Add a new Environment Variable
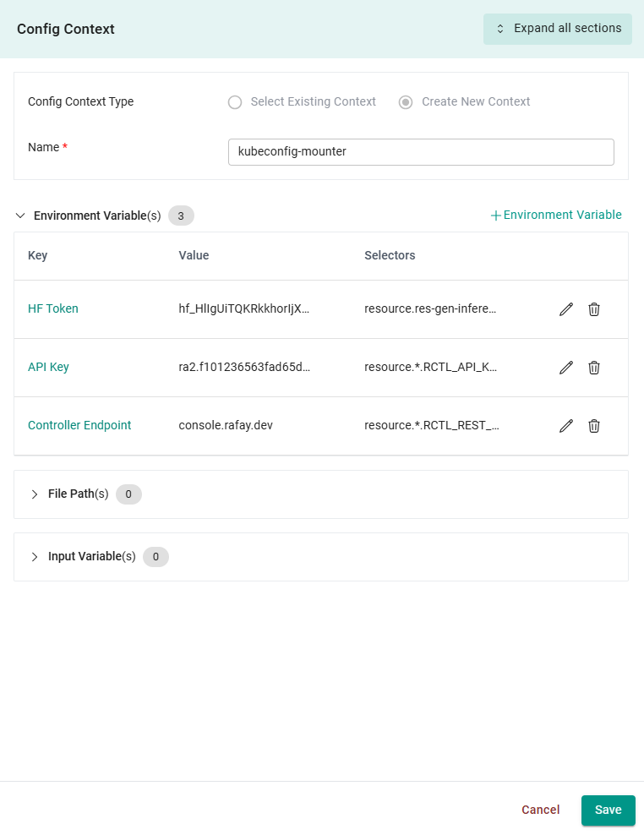 click(555, 216)
